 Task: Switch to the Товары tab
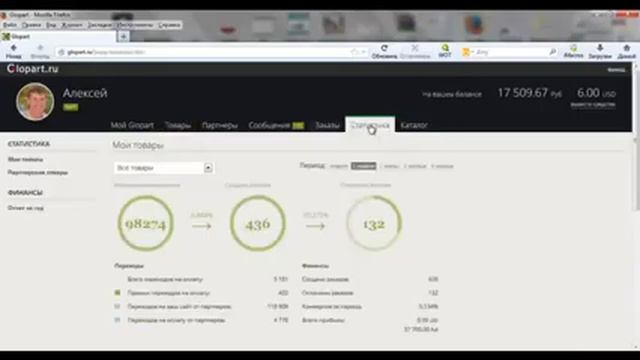tap(178, 125)
